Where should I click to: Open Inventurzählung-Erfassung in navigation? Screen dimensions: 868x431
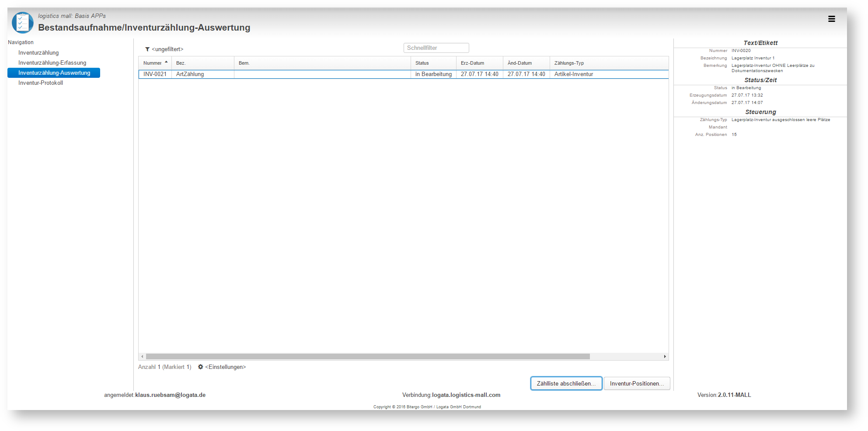(52, 63)
